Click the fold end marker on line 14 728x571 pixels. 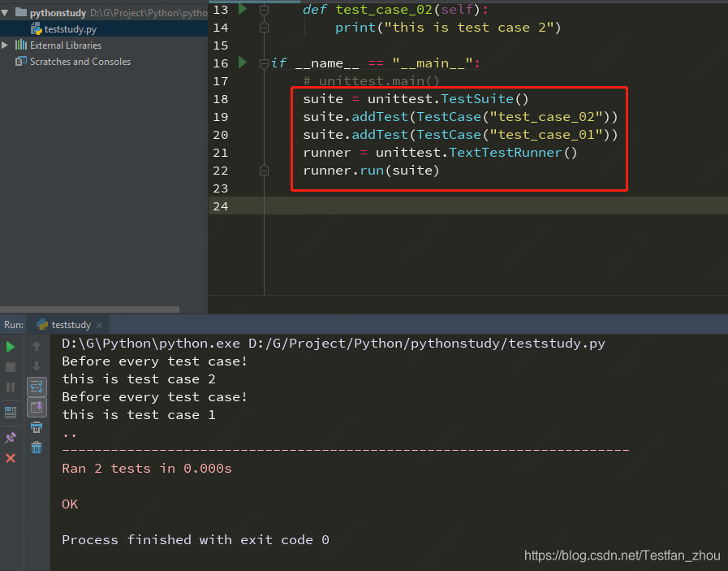point(265,28)
